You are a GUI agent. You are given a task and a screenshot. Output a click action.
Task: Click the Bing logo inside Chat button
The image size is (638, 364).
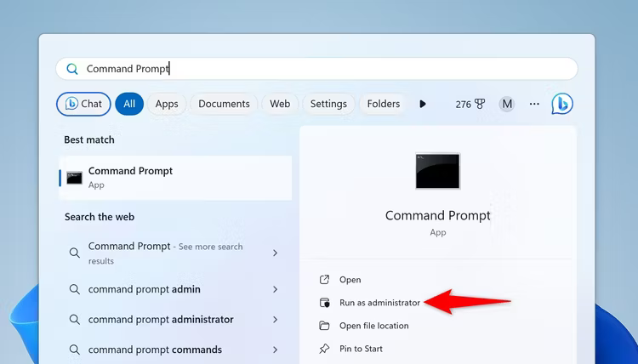(x=71, y=104)
